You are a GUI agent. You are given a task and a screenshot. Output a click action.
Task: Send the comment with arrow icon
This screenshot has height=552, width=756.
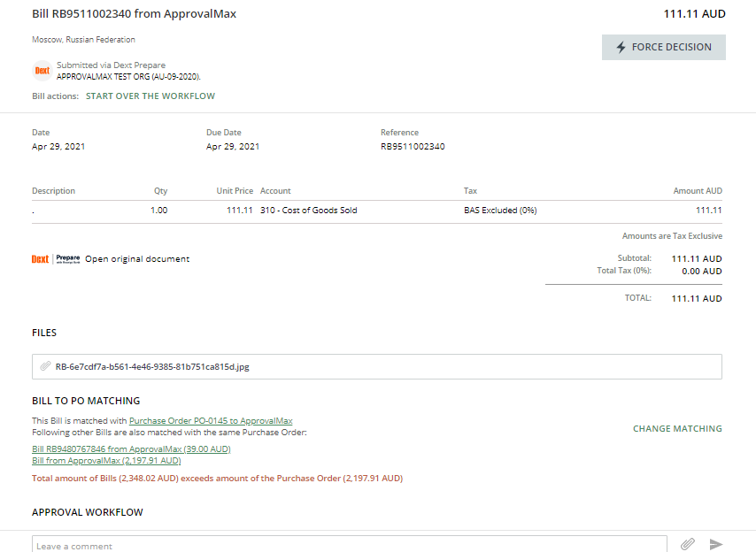(x=716, y=544)
